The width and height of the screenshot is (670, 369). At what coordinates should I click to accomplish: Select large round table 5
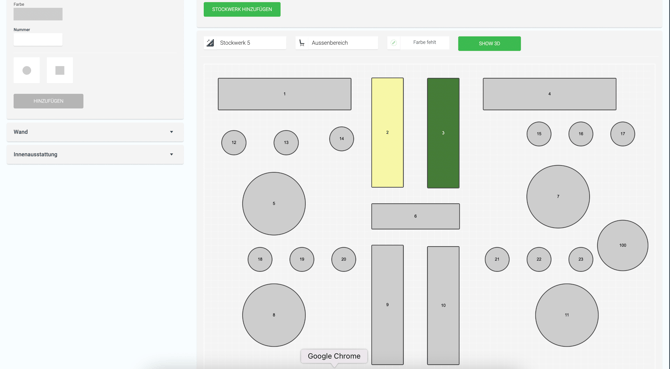(x=274, y=204)
